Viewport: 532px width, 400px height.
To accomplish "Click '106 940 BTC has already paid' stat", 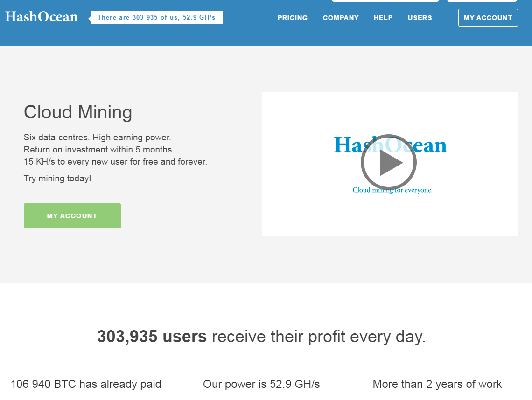I will pos(86,384).
